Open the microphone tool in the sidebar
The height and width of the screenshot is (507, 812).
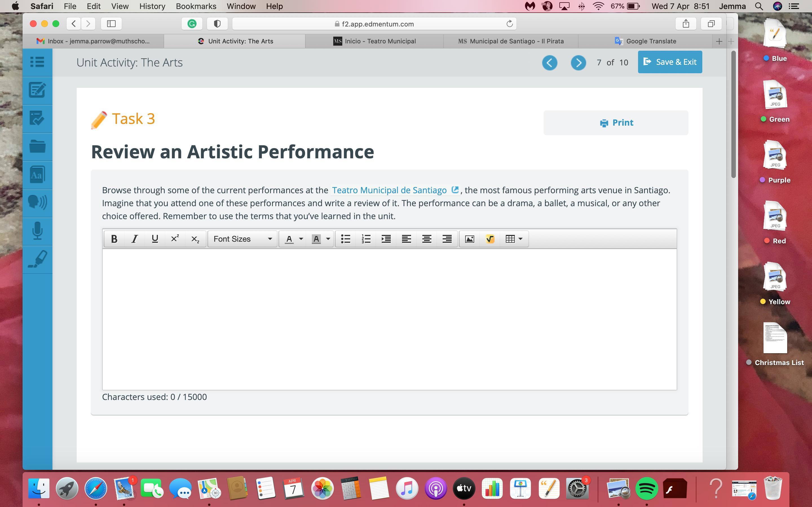(37, 231)
